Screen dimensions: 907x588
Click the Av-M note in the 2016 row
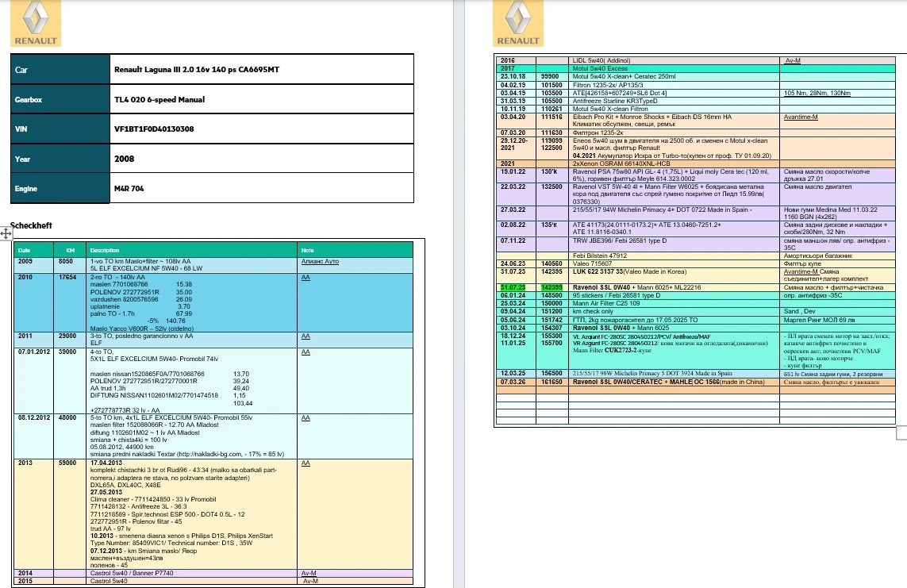[794, 60]
